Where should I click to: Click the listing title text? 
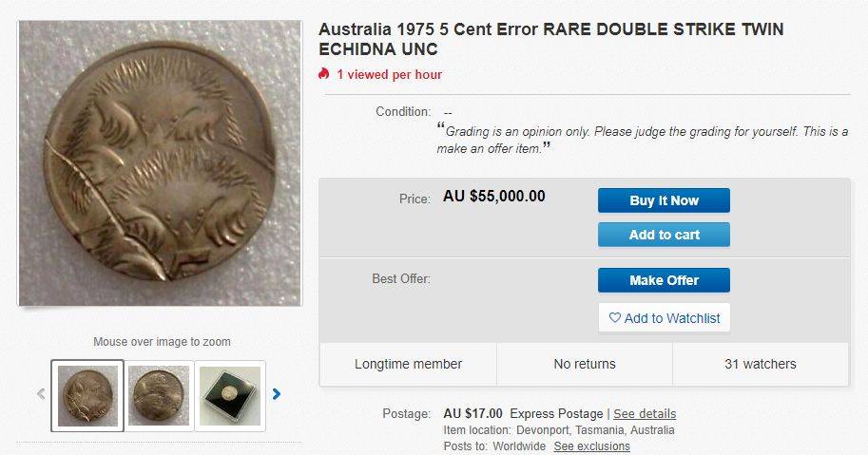550,39
